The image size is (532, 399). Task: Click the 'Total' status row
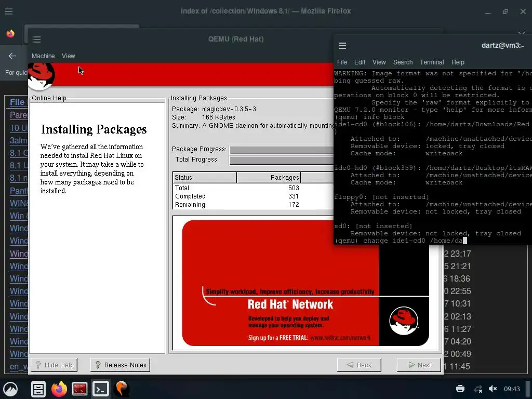(253, 188)
